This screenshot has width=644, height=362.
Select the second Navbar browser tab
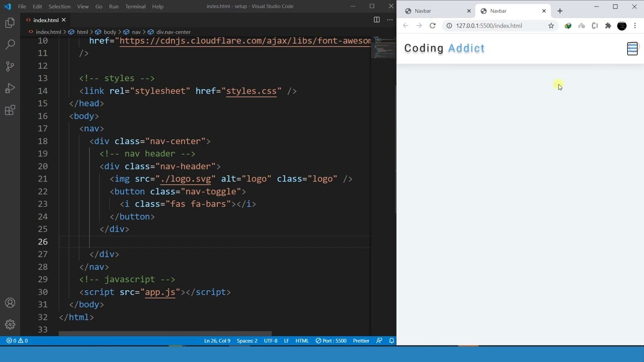point(513,11)
